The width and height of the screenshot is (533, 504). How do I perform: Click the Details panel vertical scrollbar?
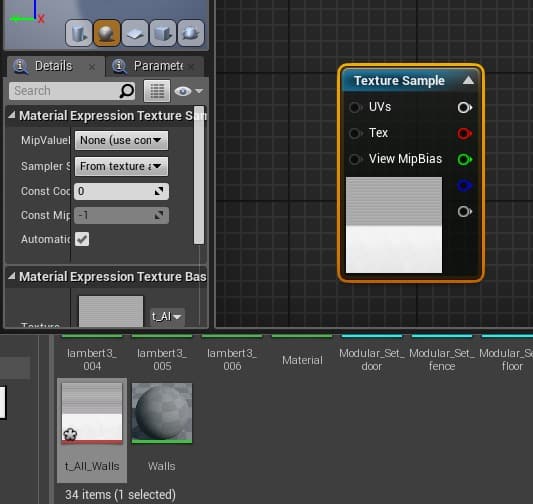coord(199,175)
